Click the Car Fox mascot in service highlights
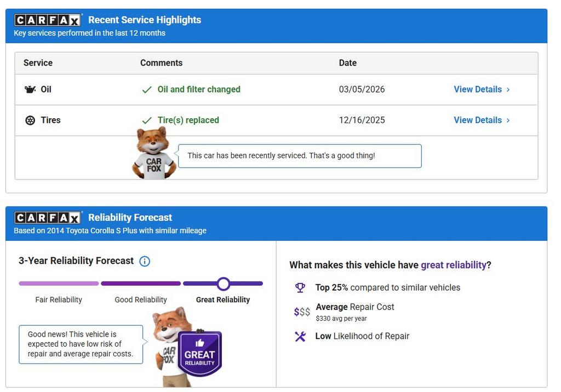Viewport: 561px width, 392px height. pos(154,154)
